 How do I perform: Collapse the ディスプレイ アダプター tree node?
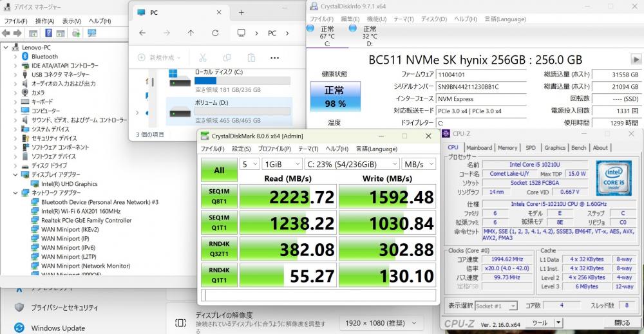point(15,174)
